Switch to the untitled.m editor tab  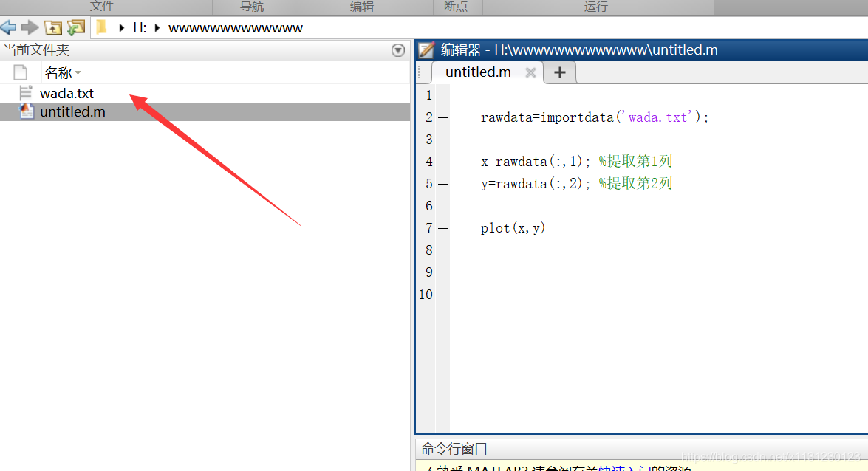(478, 72)
